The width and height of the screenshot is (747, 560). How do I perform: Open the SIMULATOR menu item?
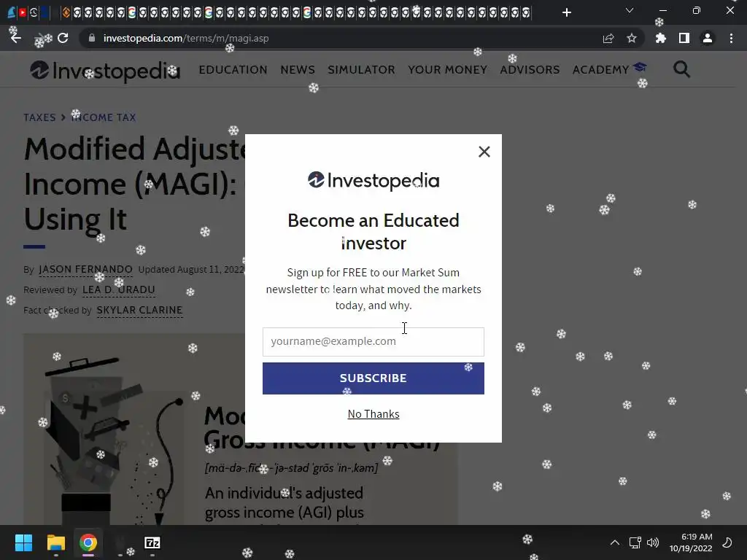tap(361, 69)
